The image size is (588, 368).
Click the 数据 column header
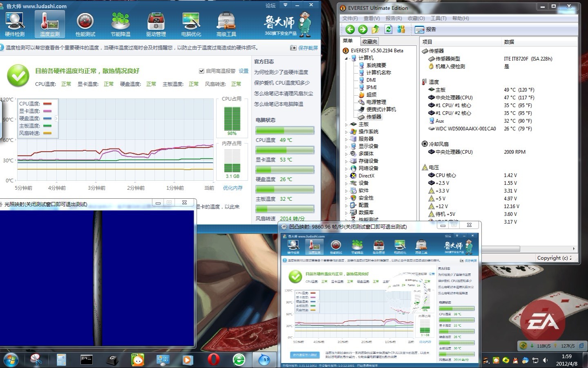coord(539,42)
